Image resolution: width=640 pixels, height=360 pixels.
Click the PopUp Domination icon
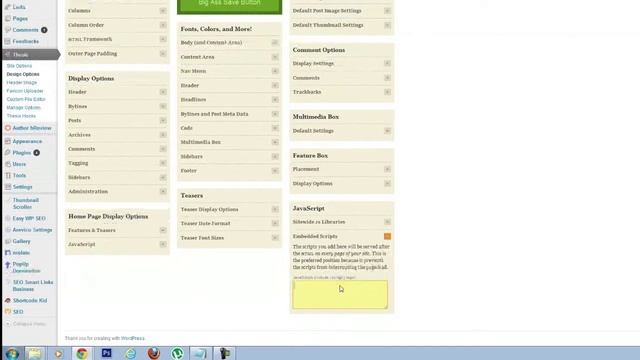coord(8,265)
